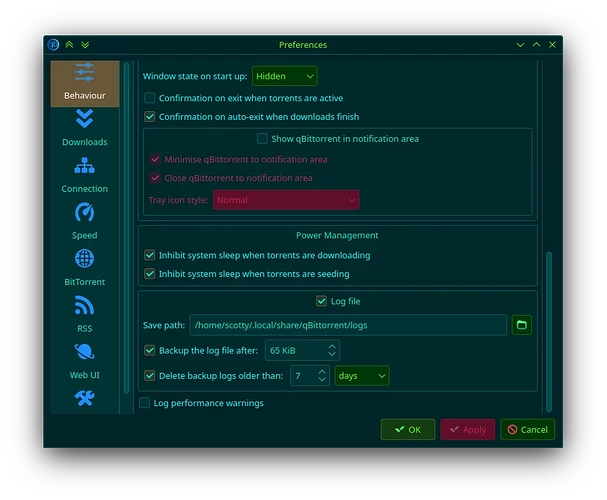607x500 pixels.
Task: Select the RSS settings page
Action: (x=85, y=315)
